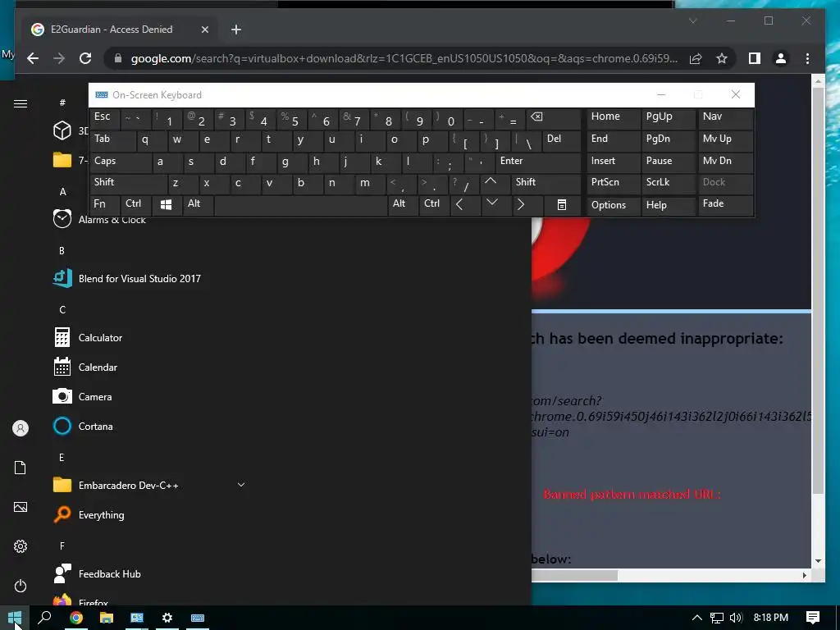Click the user account icon in Start menu

click(x=21, y=428)
